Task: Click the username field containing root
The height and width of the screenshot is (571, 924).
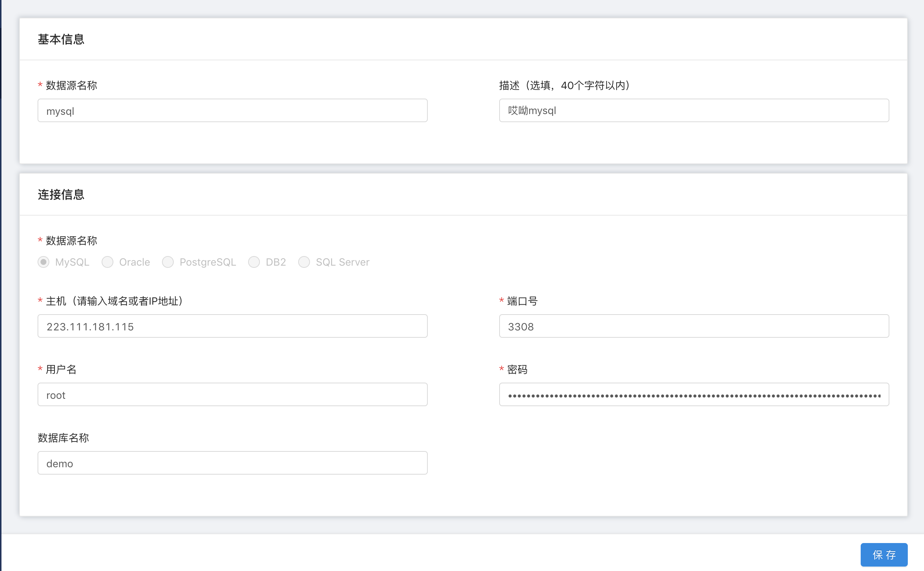Action: tap(232, 395)
